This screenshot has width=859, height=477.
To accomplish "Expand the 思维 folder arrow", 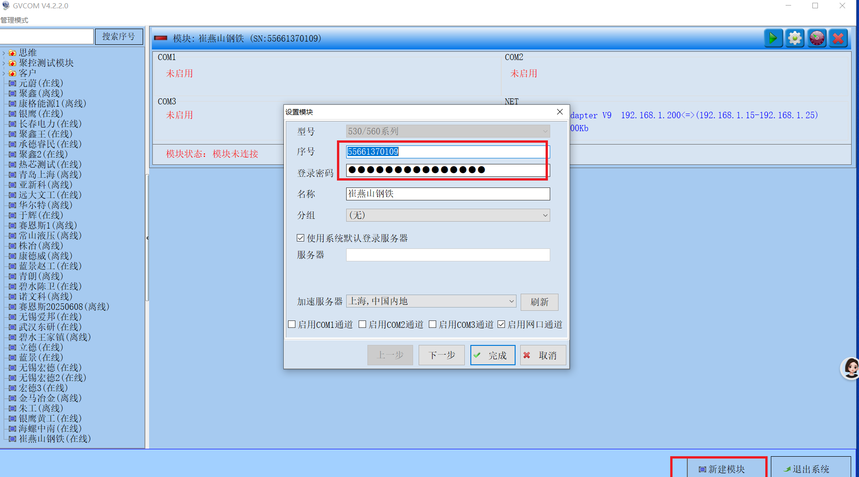I will click(4, 53).
